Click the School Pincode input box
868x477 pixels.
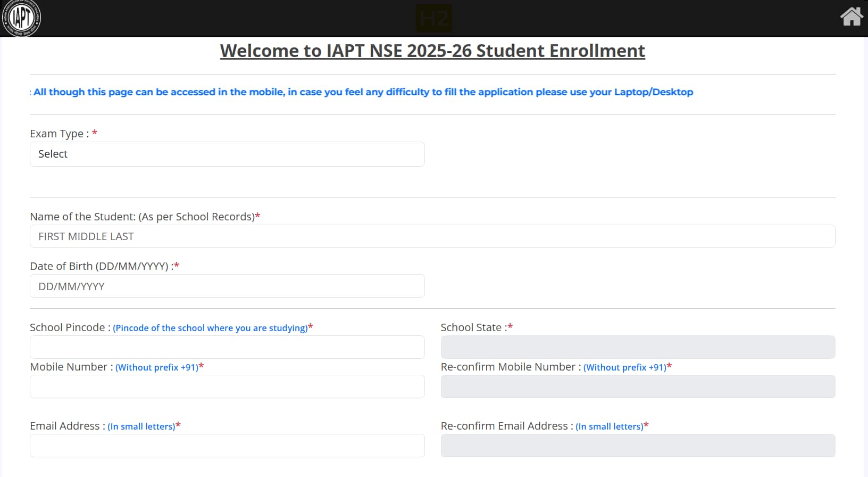coord(227,347)
